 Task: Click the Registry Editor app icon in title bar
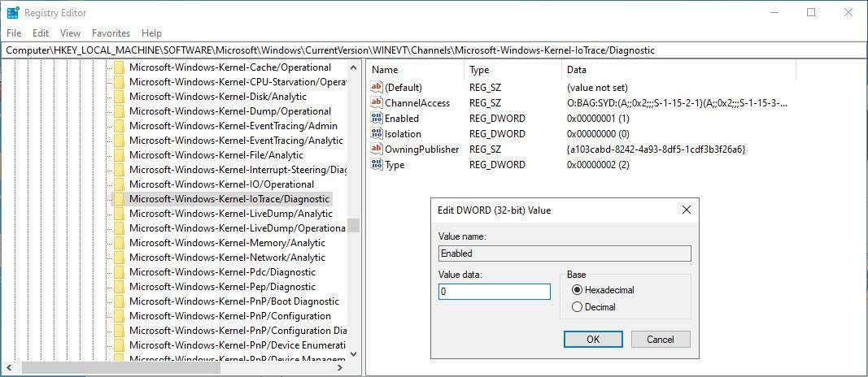13,12
